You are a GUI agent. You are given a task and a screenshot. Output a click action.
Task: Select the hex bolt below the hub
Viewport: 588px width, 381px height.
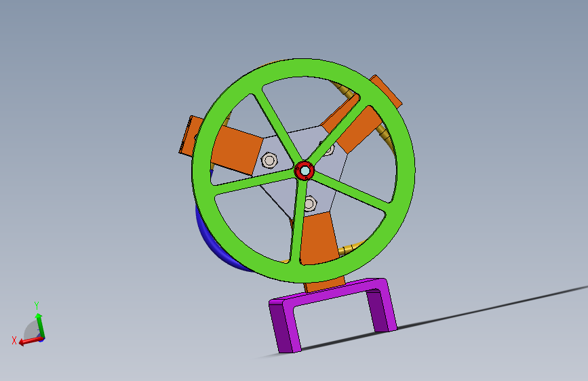pyautogui.click(x=309, y=203)
